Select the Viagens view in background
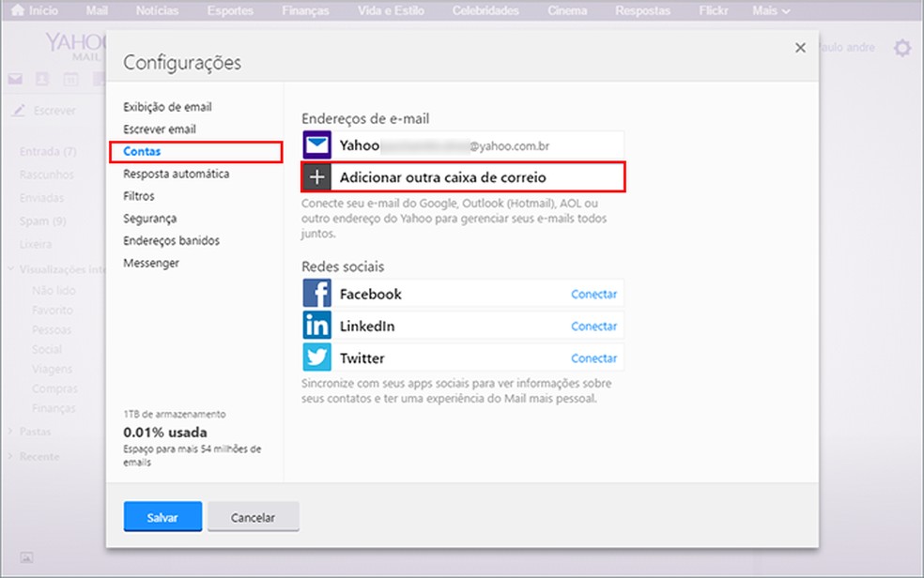The image size is (924, 578). (x=52, y=369)
